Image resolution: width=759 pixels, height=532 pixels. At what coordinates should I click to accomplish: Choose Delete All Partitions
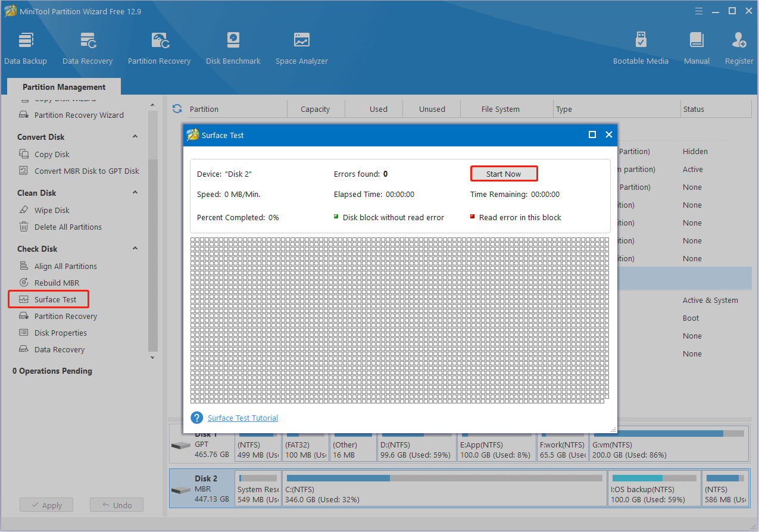[x=68, y=227]
